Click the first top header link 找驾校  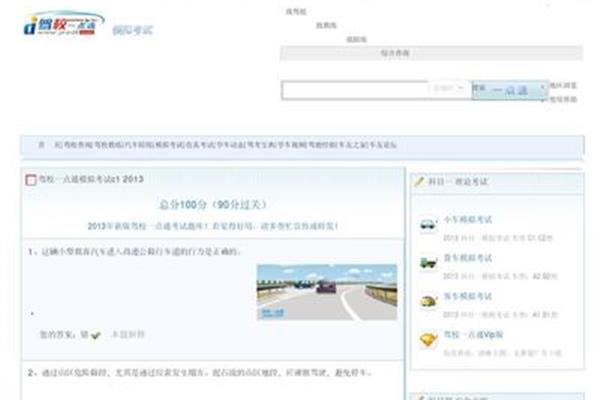click(296, 11)
